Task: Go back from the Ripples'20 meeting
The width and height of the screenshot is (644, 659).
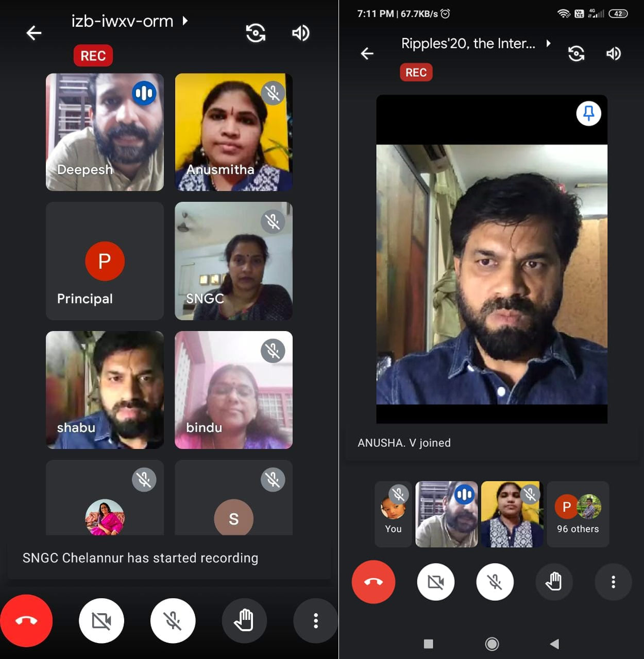Action: (367, 54)
